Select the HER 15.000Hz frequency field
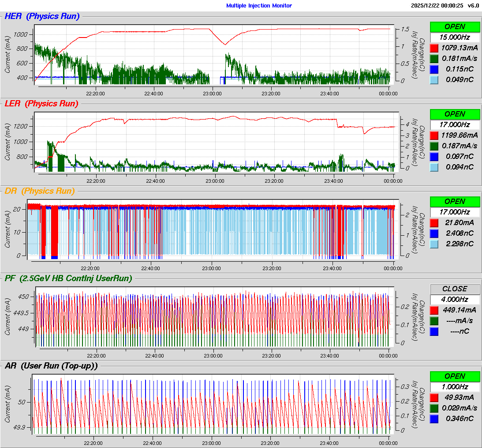Viewport: 482px width, 448px height. [x=455, y=38]
